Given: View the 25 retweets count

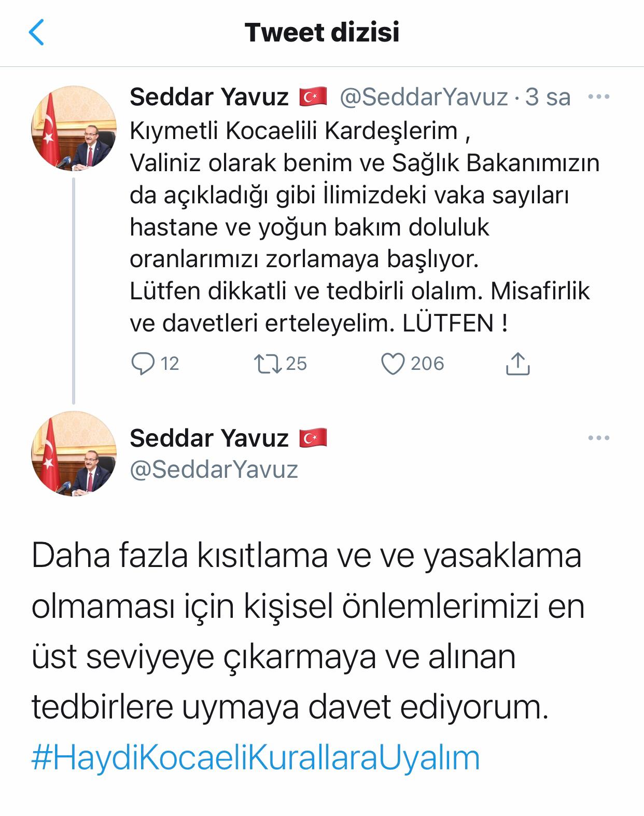Looking at the screenshot, I should tap(296, 364).
